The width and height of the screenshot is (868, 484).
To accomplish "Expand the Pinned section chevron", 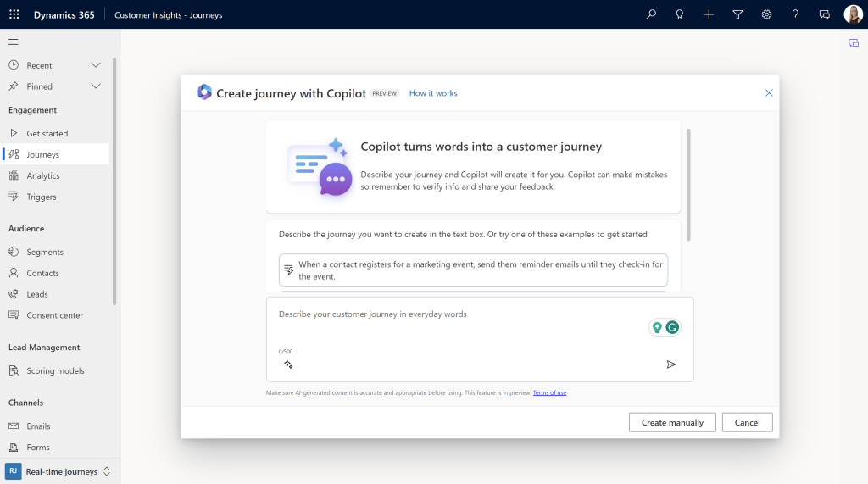I will tap(96, 86).
